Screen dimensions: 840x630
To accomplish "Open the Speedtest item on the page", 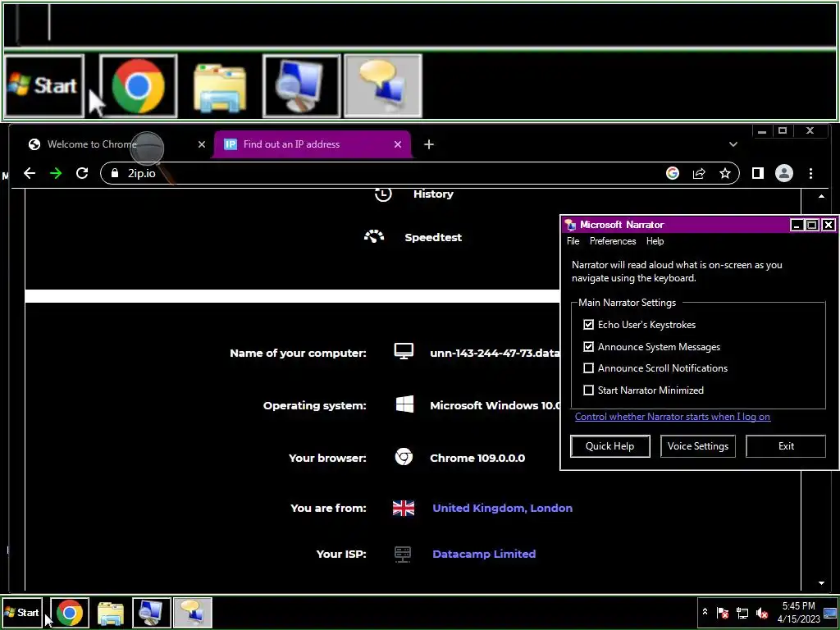I will click(413, 237).
